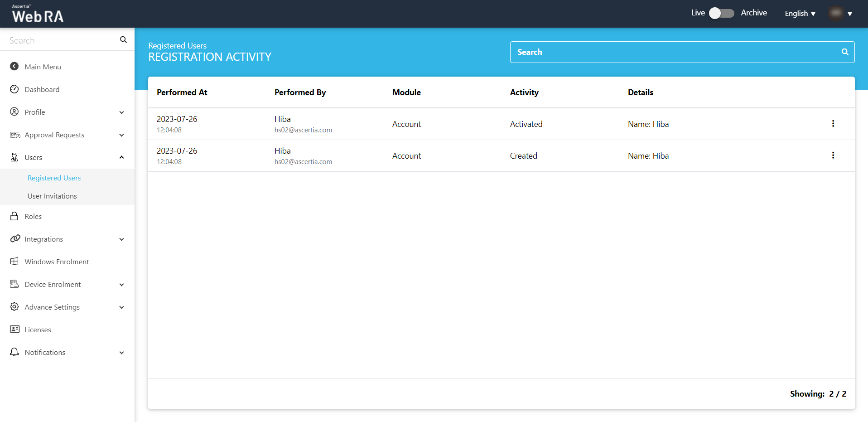This screenshot has width=868, height=422.
Task: Open the English language dropdown
Action: click(800, 14)
